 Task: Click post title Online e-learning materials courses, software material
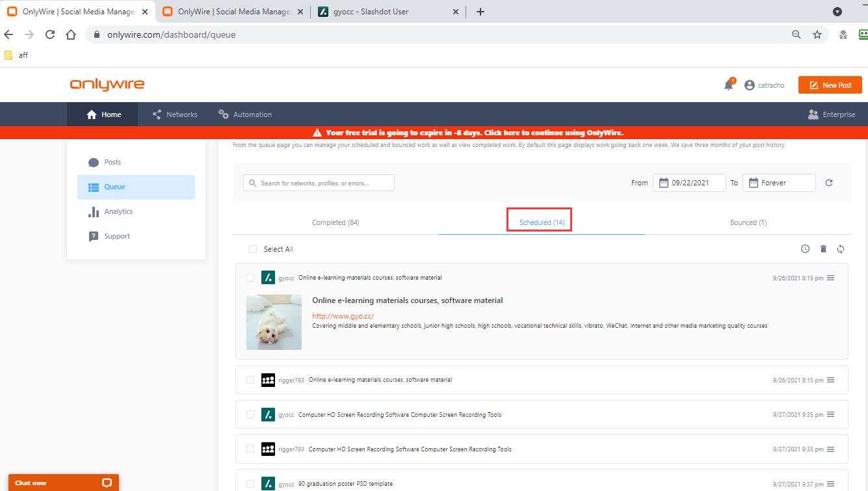click(x=408, y=300)
